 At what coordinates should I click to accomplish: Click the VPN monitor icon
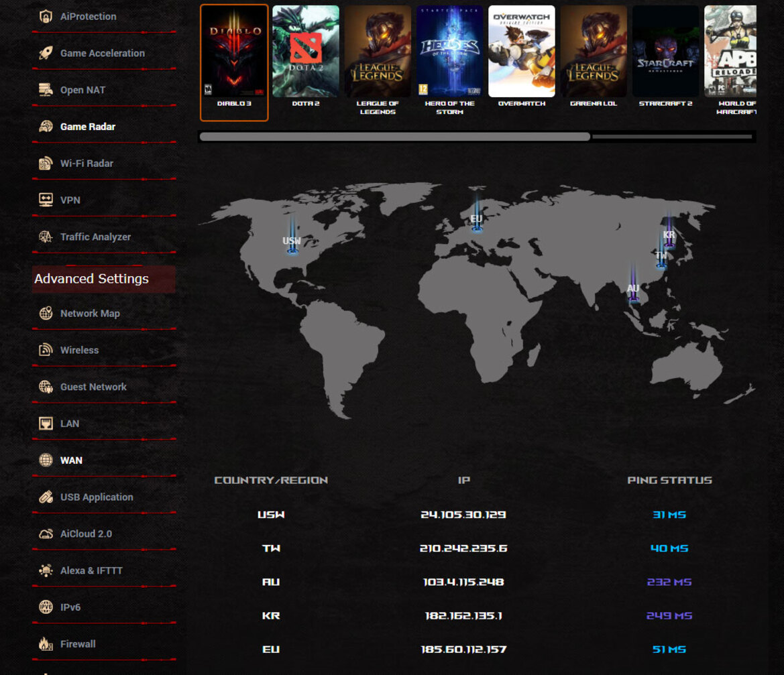(46, 200)
